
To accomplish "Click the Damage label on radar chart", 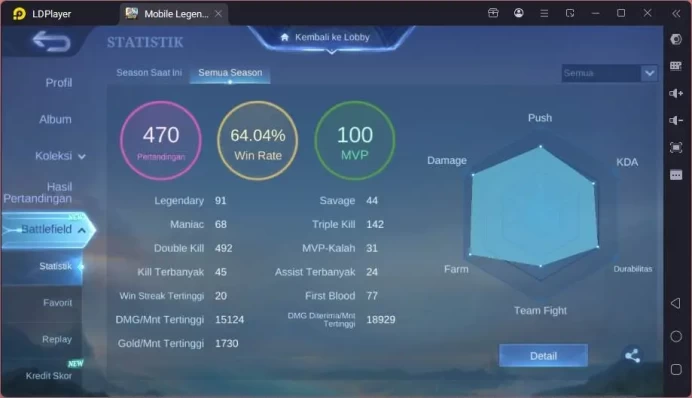I will (x=447, y=161).
